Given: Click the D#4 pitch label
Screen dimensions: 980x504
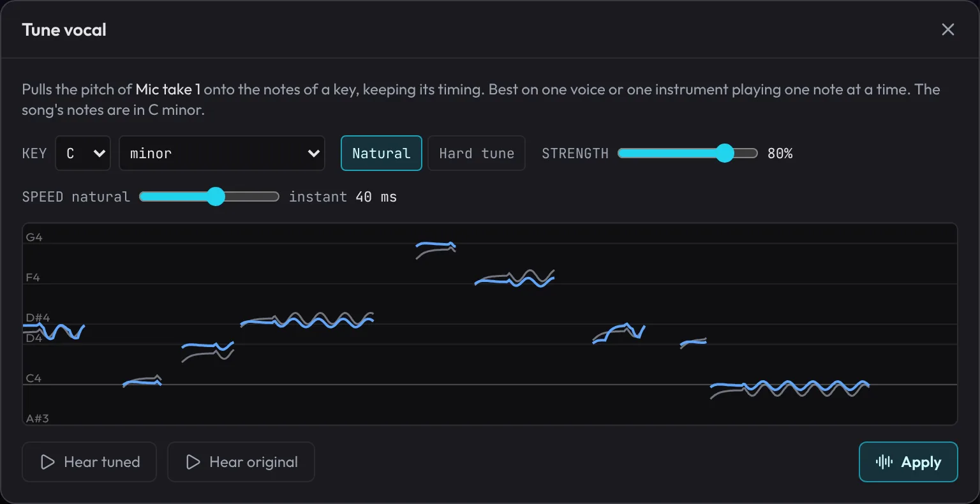Looking at the screenshot, I should tap(38, 318).
